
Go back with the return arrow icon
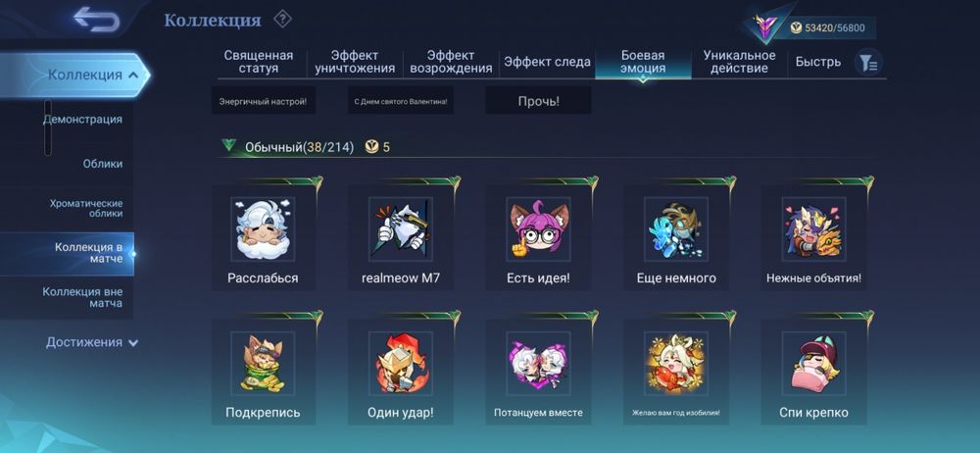(96, 20)
